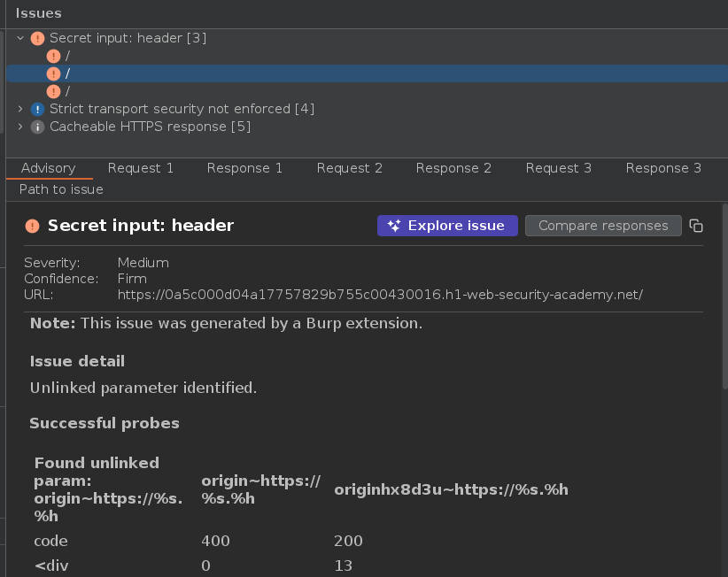
Task: Click the Compare responses button
Action: coord(603,226)
